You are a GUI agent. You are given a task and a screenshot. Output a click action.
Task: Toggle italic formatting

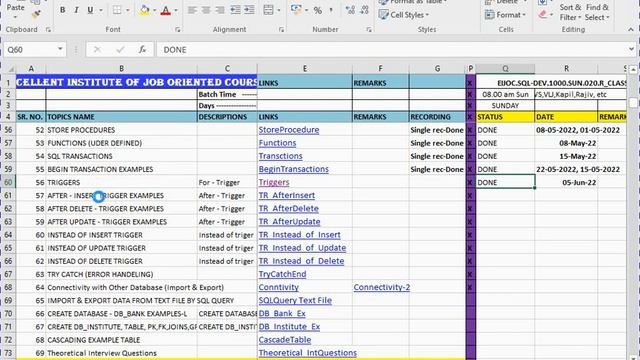76,10
